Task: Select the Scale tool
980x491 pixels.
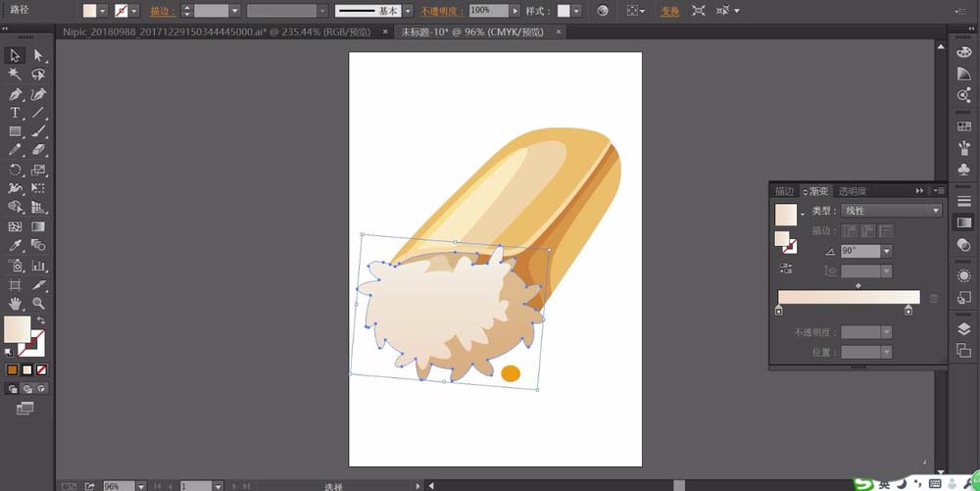Action: (38, 170)
